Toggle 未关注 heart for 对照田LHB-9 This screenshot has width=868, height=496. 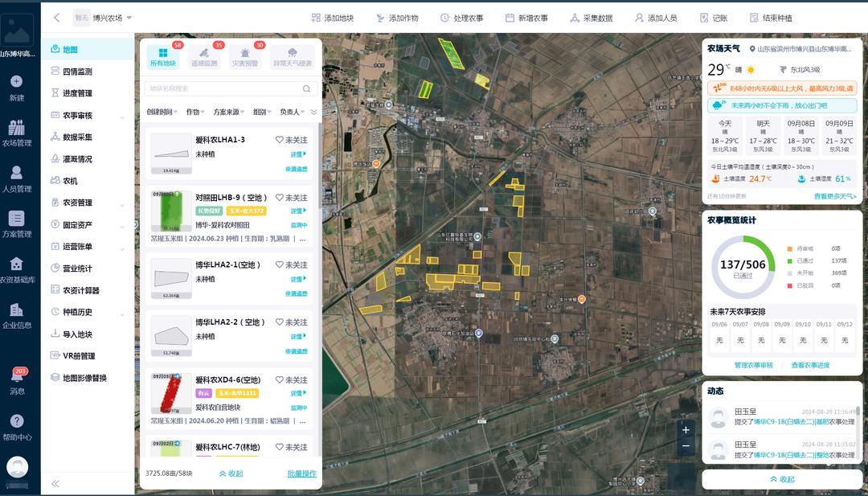coord(280,198)
